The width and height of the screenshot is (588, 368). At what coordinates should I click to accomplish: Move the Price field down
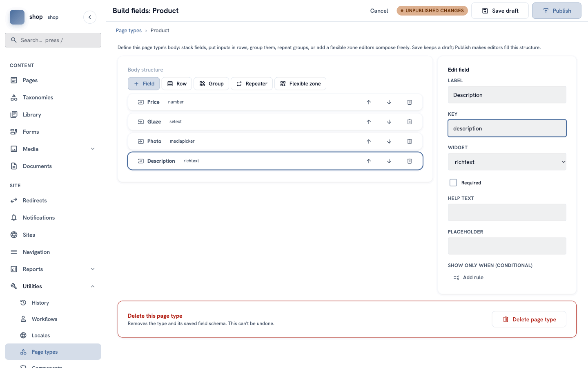(389, 102)
